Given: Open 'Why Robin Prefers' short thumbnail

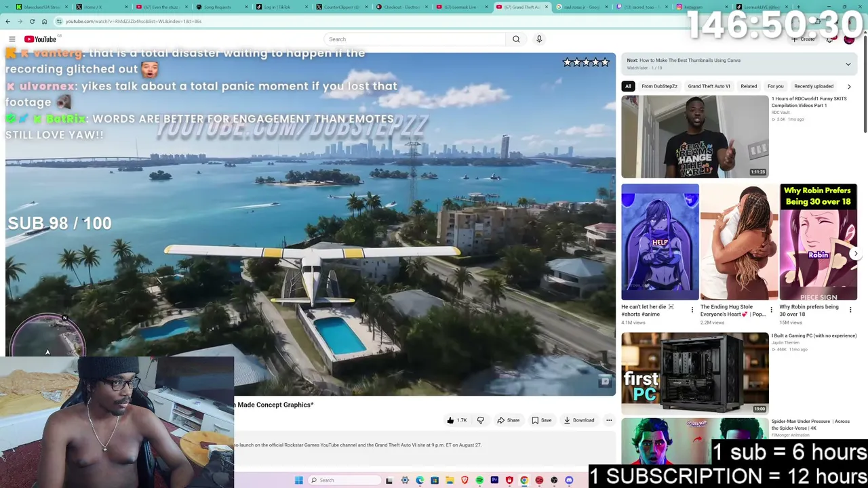Looking at the screenshot, I should tap(818, 242).
